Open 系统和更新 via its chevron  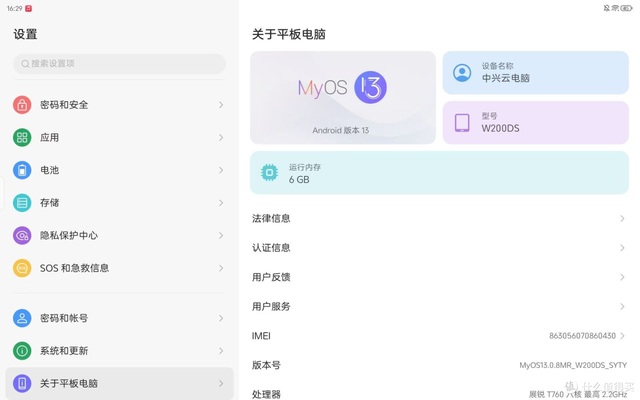221,351
